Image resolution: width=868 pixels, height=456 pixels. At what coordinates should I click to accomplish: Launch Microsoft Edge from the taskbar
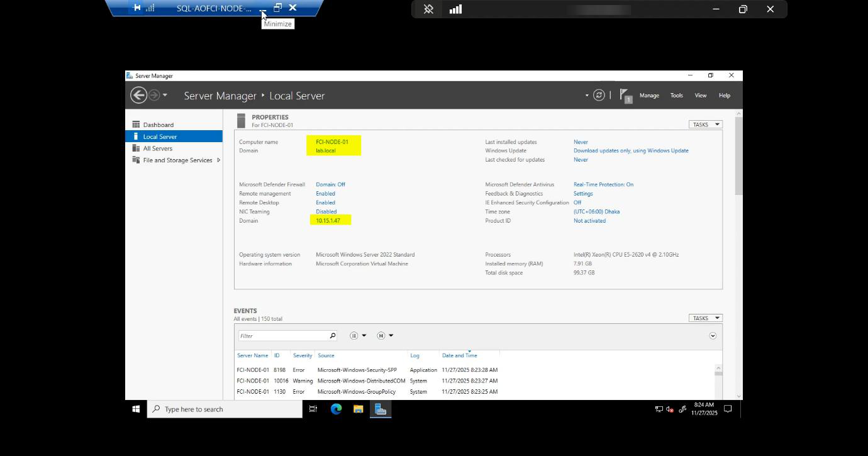(336, 409)
